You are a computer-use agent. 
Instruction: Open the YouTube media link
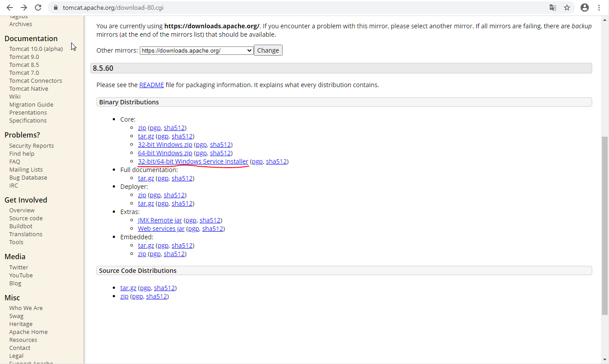21,275
